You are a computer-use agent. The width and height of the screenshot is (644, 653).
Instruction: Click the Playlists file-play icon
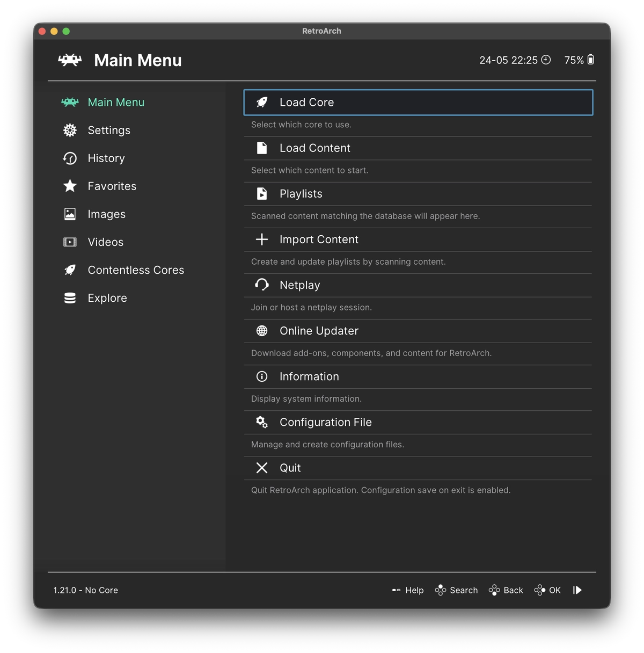262,193
